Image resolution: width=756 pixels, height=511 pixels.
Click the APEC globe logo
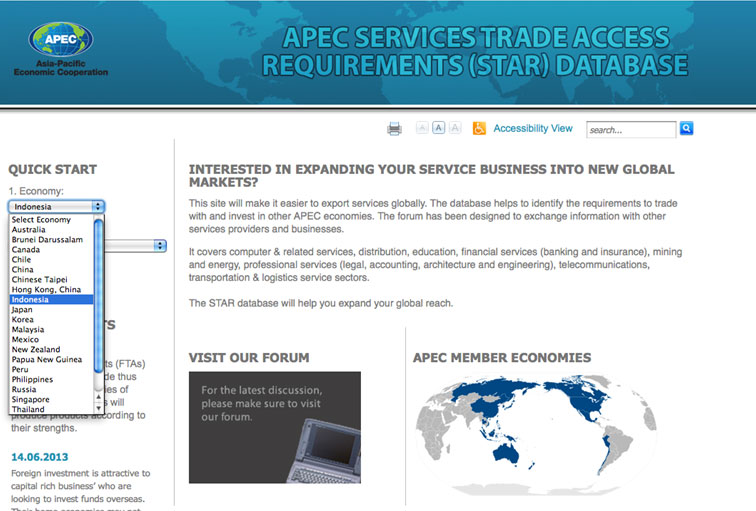tap(61, 39)
